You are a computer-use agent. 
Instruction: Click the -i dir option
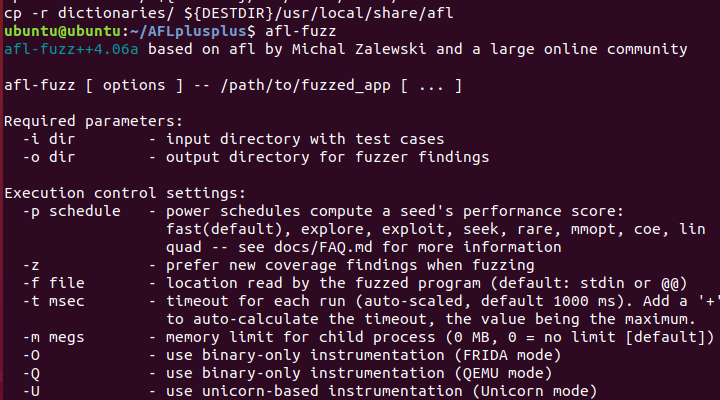49,139
